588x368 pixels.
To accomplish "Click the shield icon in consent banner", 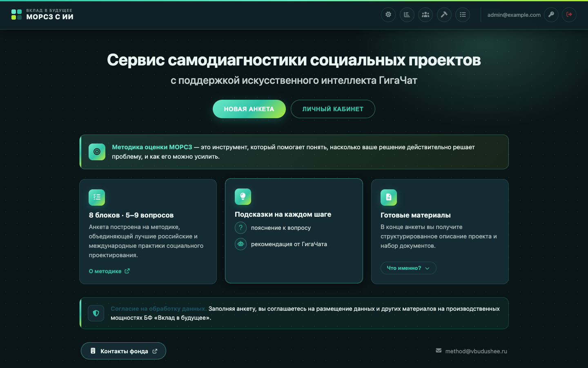I will click(96, 313).
